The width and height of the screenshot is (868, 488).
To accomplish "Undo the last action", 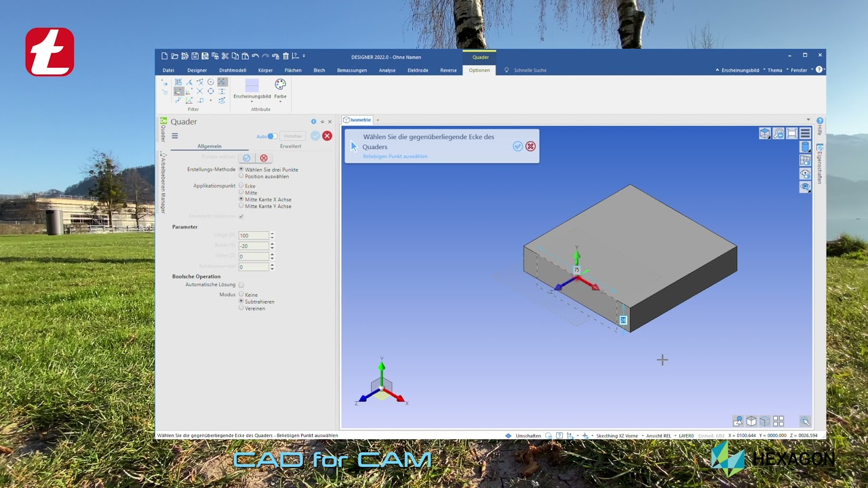I will (255, 56).
